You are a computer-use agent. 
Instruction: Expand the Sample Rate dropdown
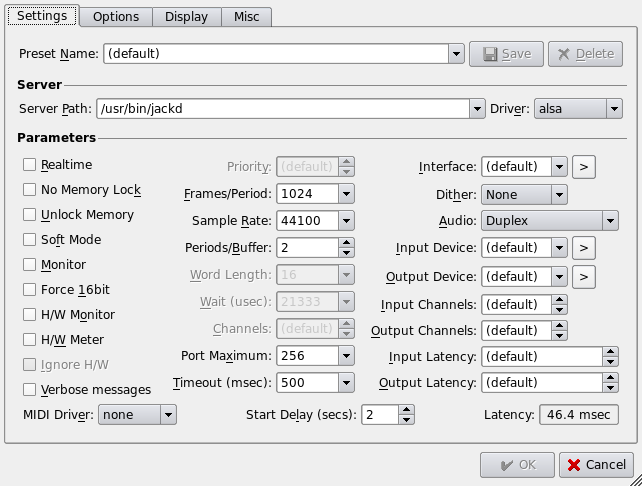tap(345, 220)
